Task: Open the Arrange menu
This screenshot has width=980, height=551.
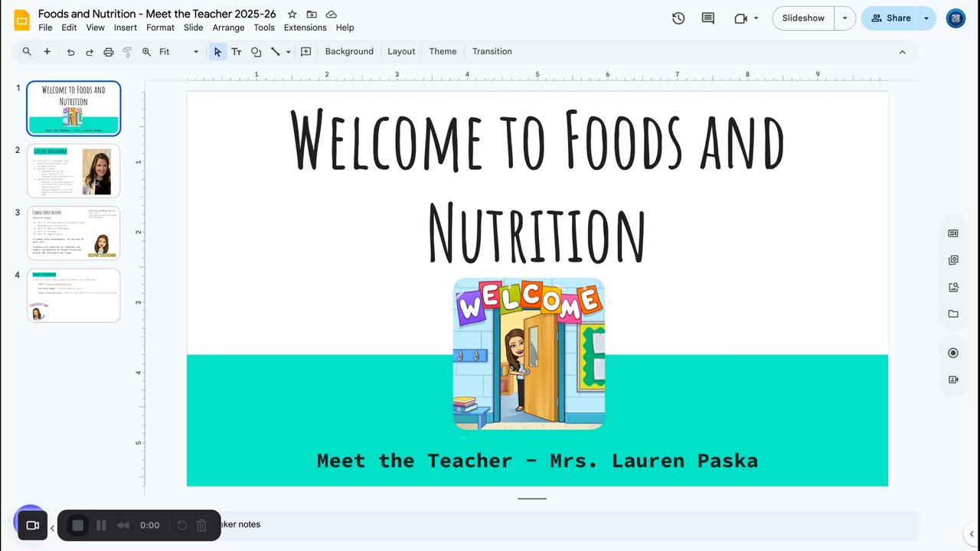Action: [228, 28]
